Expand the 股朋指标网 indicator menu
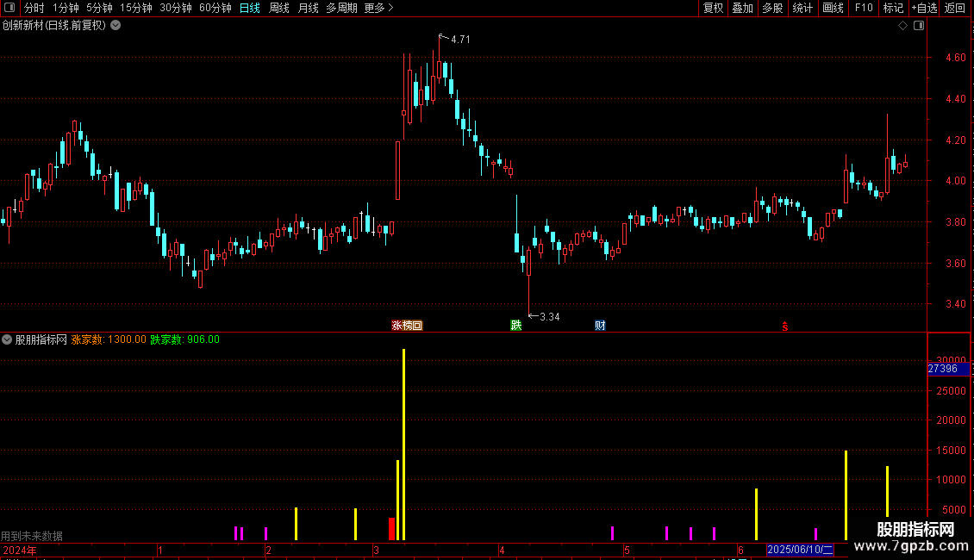Screen dimensions: 974x560 pyautogui.click(x=7, y=339)
